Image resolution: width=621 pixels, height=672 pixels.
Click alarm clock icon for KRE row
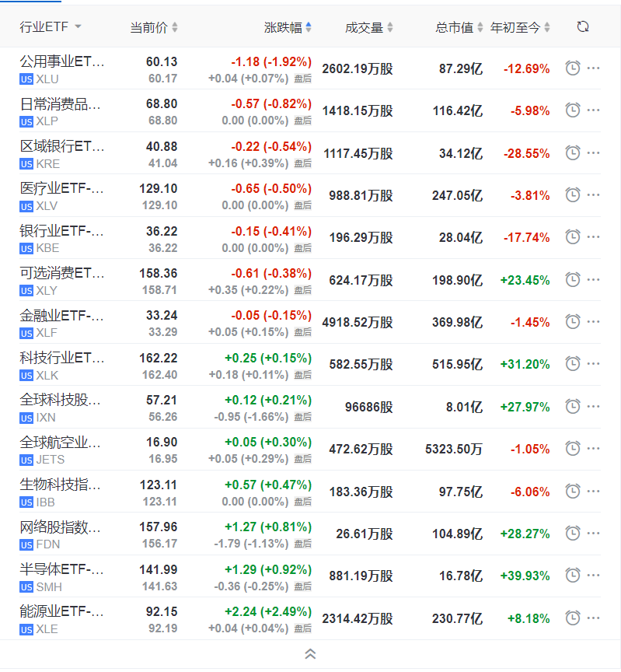573,152
